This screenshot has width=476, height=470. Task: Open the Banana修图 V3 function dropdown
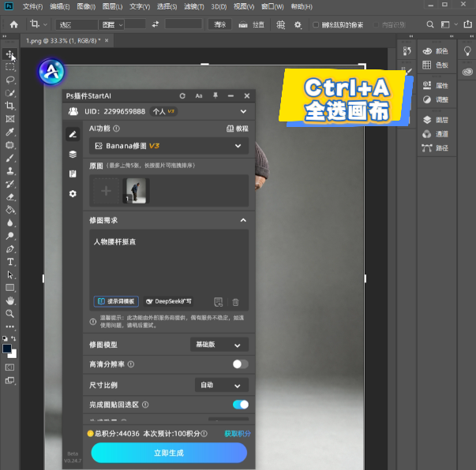pyautogui.click(x=169, y=146)
